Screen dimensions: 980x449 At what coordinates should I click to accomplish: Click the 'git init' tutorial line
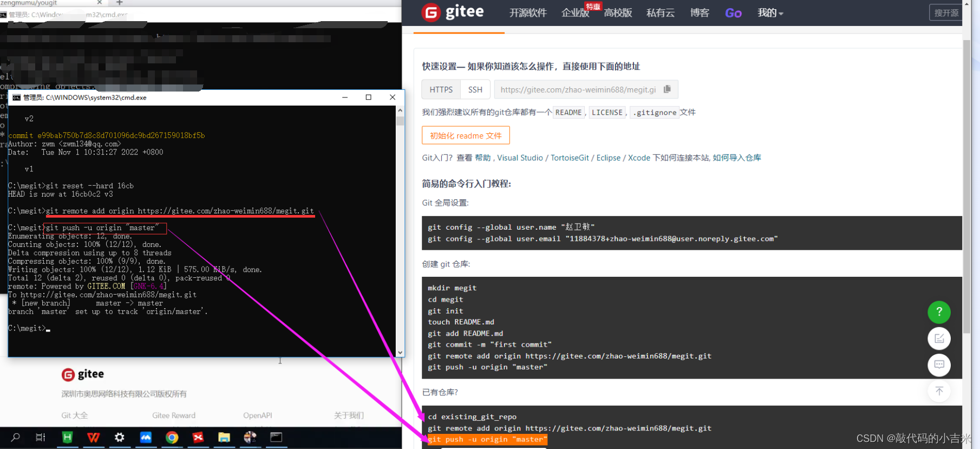point(445,311)
